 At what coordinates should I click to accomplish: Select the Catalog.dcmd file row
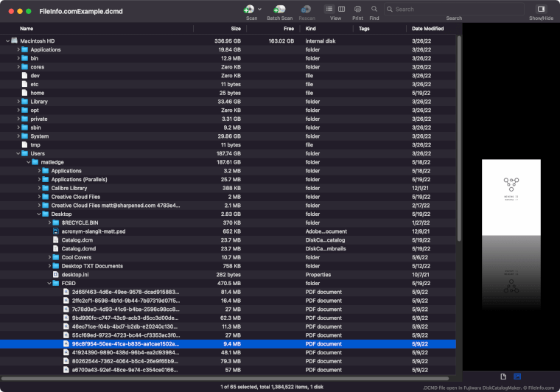(x=79, y=248)
